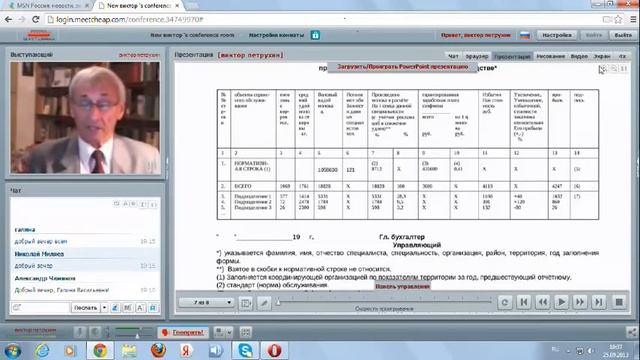Open Opera from the taskbar

(x=274, y=350)
